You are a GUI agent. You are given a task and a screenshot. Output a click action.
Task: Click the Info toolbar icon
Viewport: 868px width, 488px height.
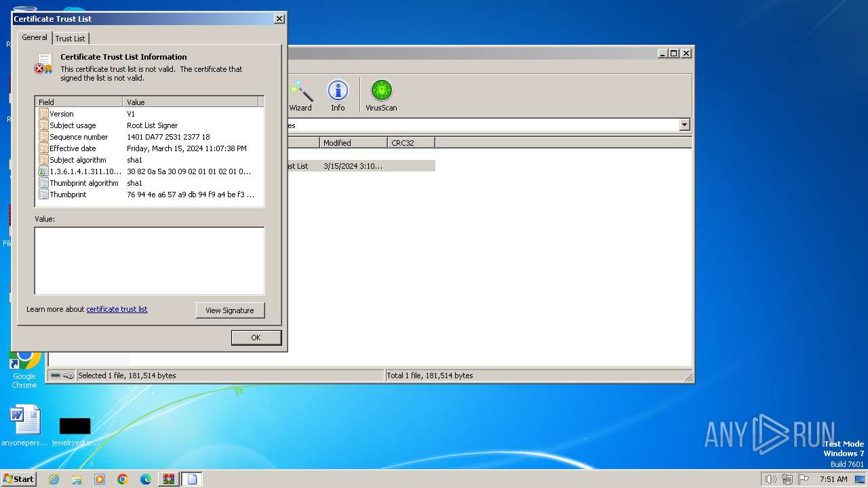(338, 96)
